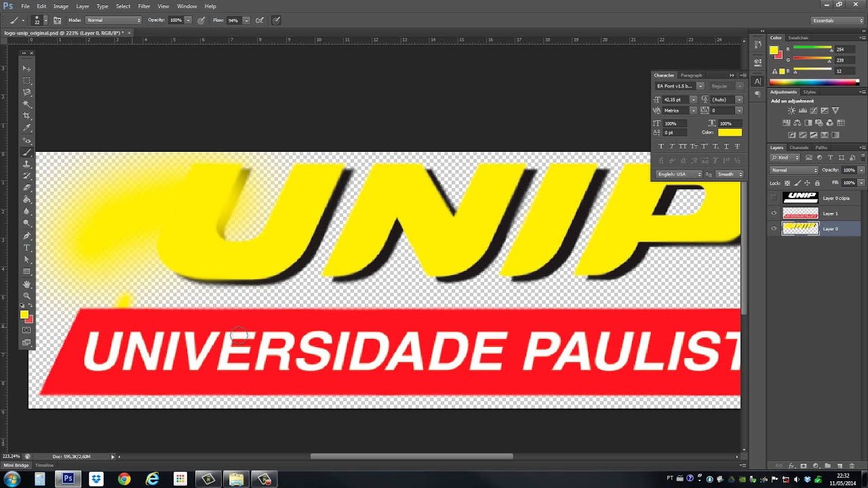
Task: Toggle lock all for layer
Action: [817, 183]
